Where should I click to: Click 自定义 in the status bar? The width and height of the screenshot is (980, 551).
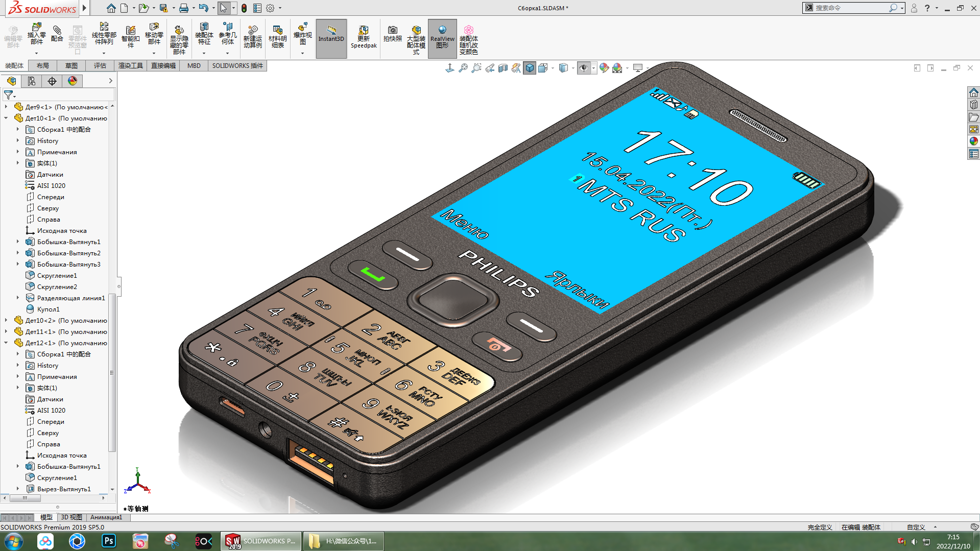tap(916, 527)
